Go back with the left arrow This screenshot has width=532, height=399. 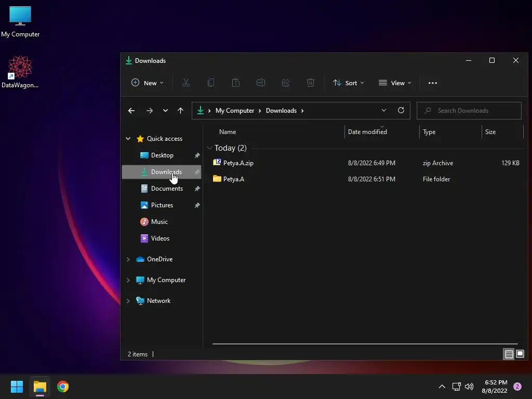pyautogui.click(x=131, y=111)
